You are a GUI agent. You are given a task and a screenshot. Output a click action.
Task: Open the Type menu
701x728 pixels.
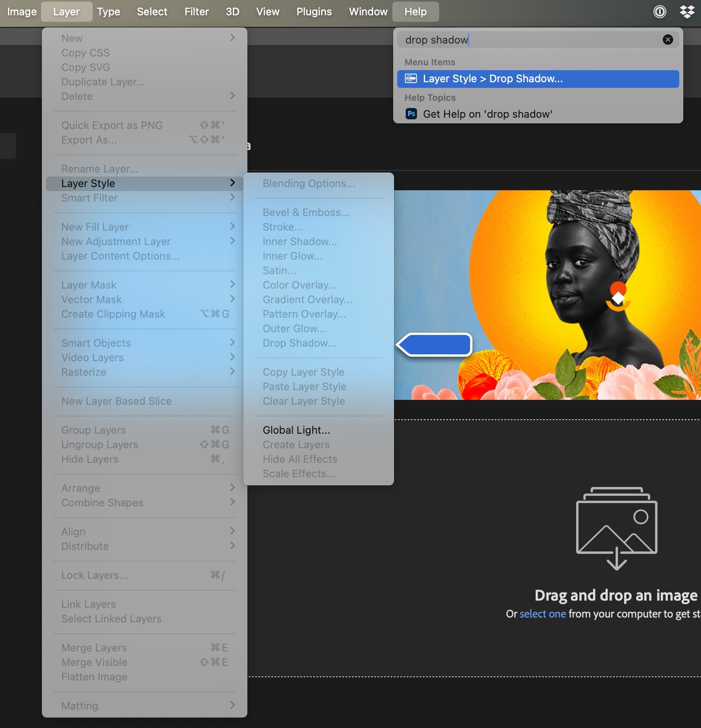point(108,12)
